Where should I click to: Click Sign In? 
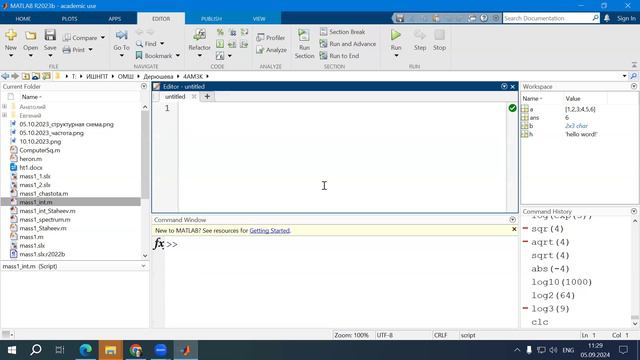tap(626, 18)
